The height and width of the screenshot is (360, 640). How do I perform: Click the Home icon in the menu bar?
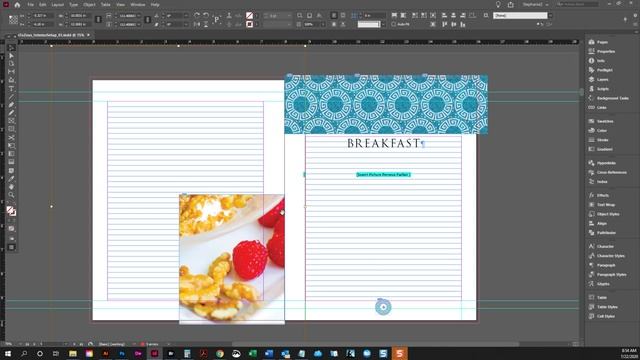coord(17,5)
